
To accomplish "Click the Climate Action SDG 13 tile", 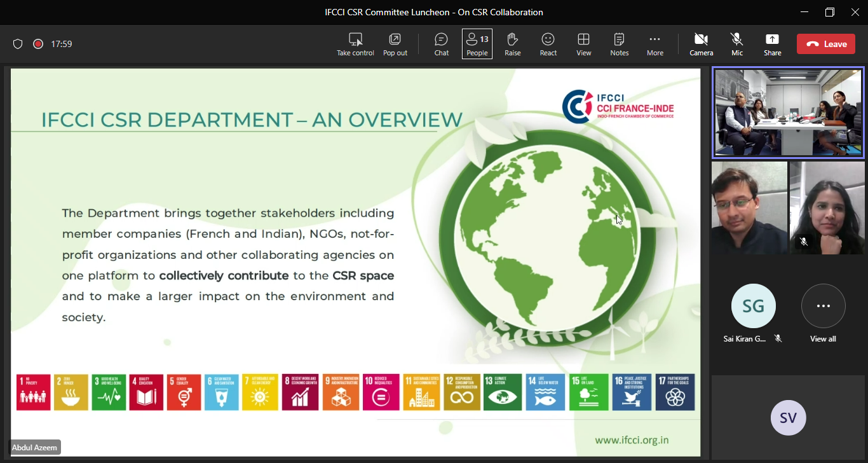I will coord(503,392).
